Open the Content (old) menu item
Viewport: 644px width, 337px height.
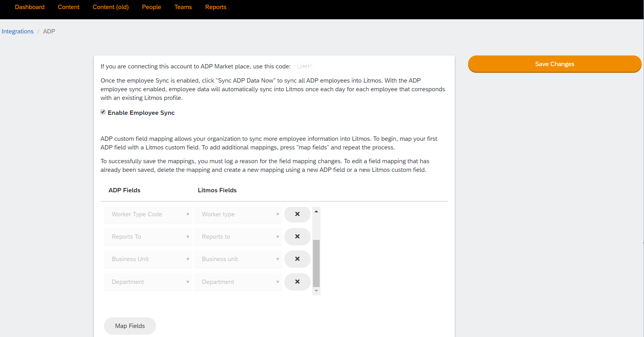pyautogui.click(x=111, y=7)
